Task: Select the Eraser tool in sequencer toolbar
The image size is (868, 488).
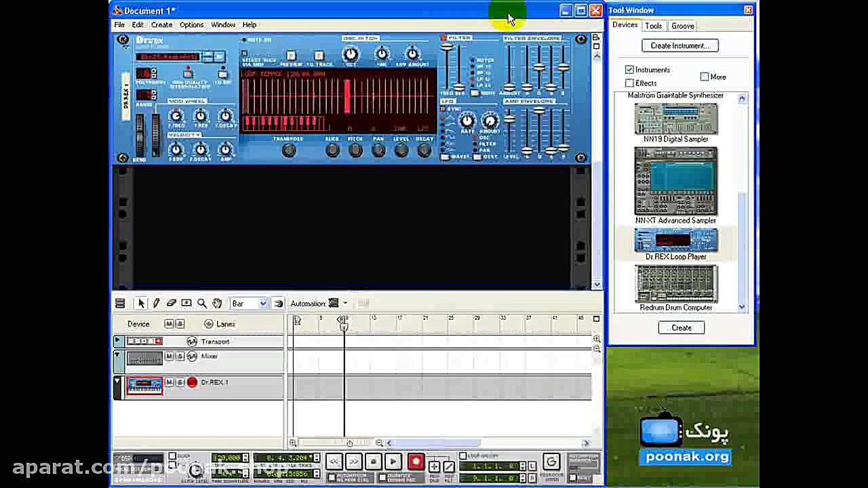Action: pos(171,304)
